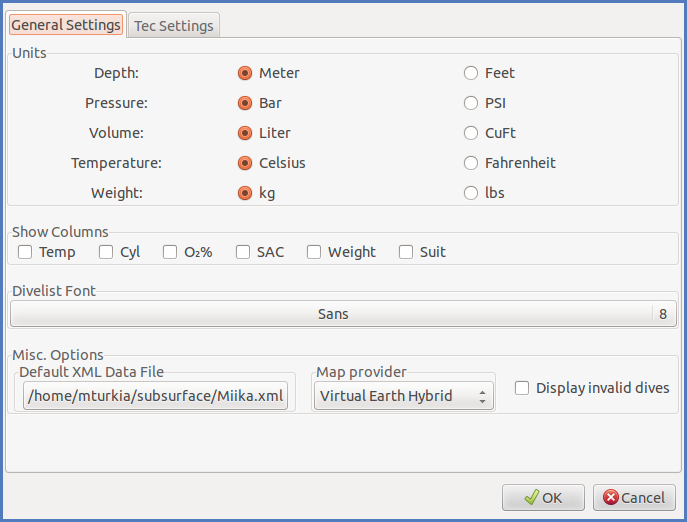687x522 pixels.
Task: Enable Display invalid dives
Action: click(522, 388)
